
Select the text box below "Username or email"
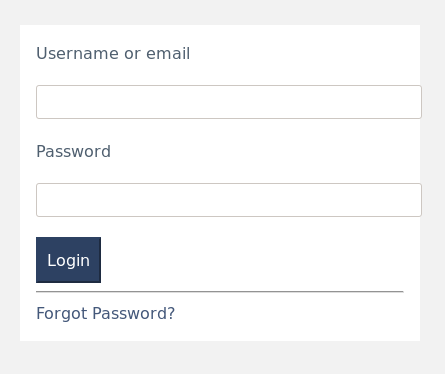click(x=229, y=102)
